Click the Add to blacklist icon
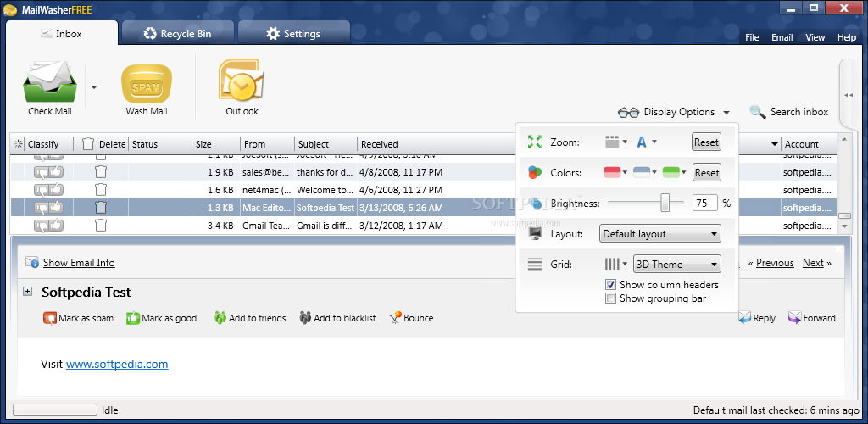868x424 pixels. (305, 318)
